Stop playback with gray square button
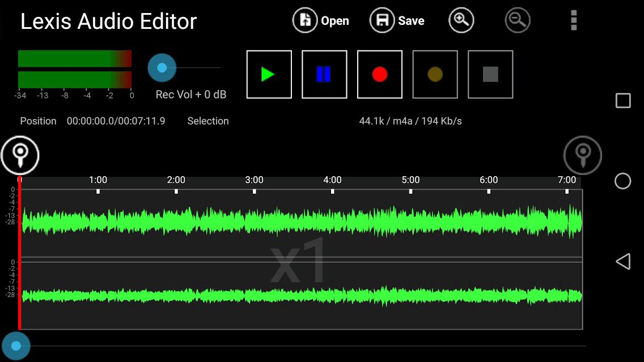 point(490,74)
